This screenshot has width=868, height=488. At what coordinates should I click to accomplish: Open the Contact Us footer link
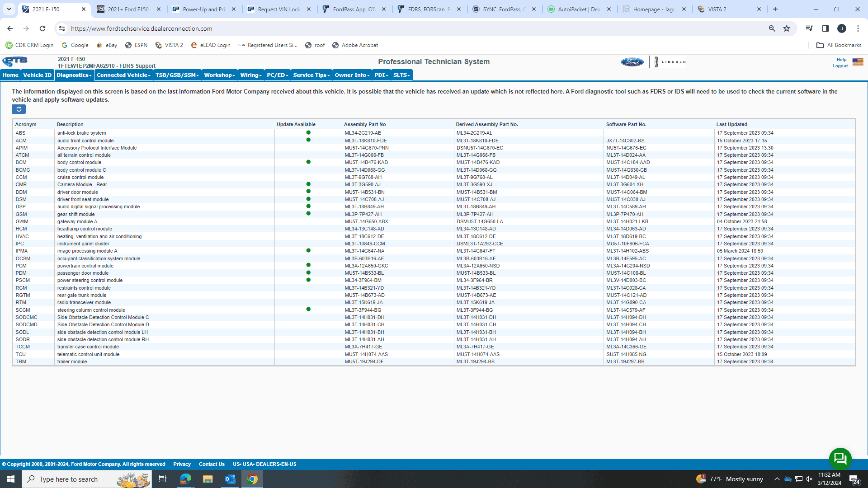tap(212, 464)
